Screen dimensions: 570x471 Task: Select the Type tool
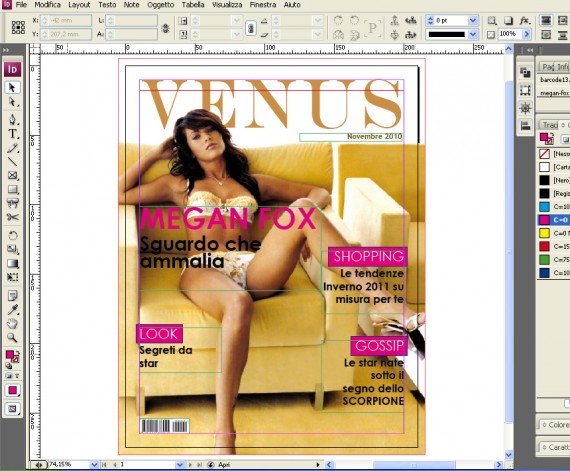click(x=12, y=134)
